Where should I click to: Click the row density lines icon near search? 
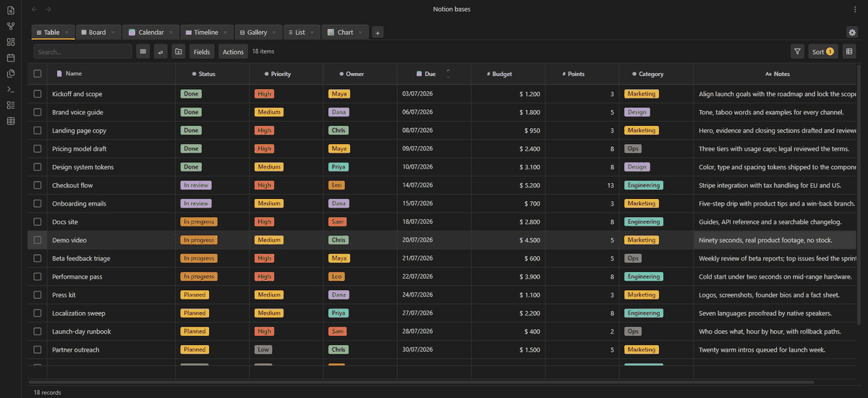tap(143, 52)
